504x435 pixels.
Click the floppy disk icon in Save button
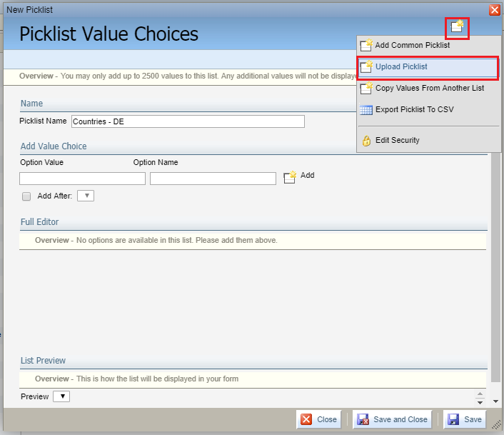(x=453, y=419)
